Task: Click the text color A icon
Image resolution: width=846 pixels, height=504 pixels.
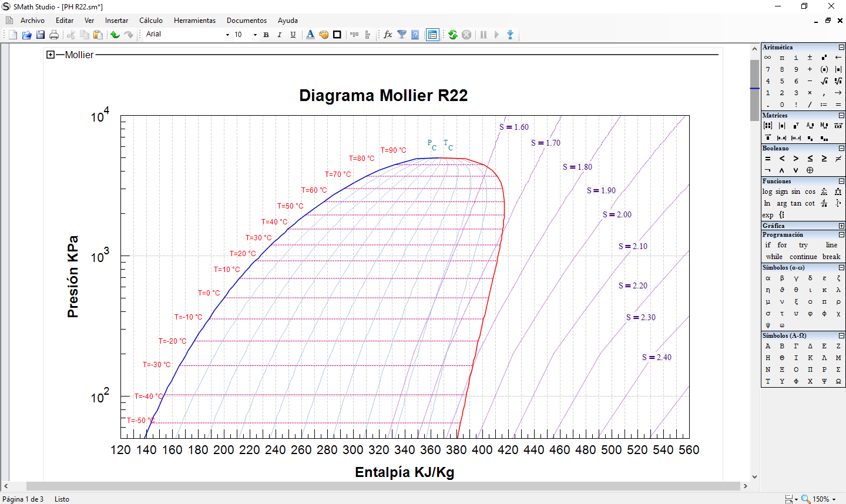Action: [310, 35]
